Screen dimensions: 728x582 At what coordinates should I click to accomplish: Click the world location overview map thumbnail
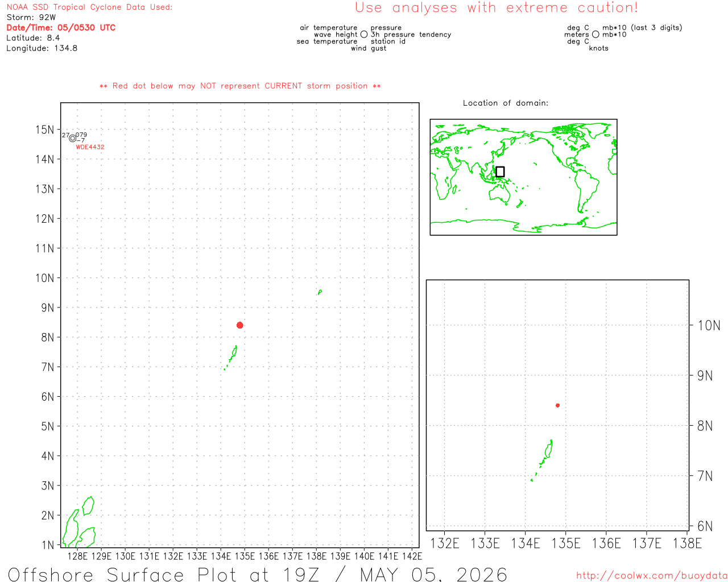click(523, 177)
